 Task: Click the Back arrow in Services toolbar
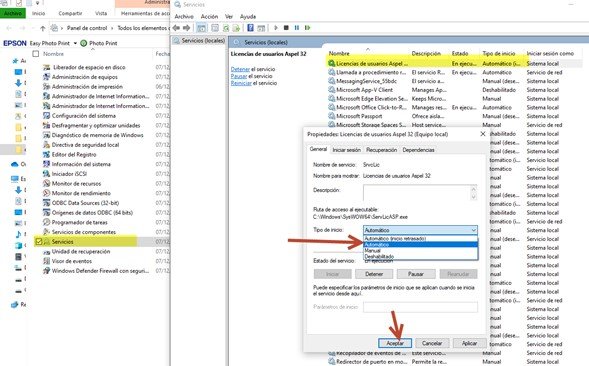tap(176, 28)
